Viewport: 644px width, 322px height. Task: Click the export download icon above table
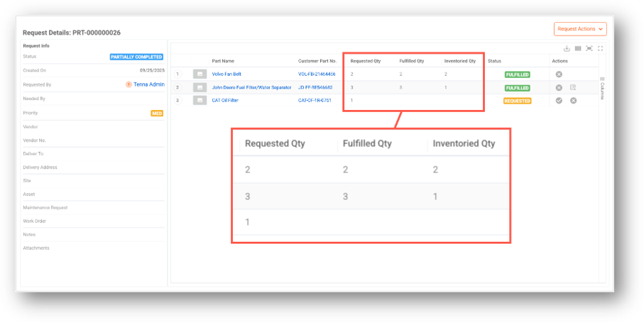[567, 48]
